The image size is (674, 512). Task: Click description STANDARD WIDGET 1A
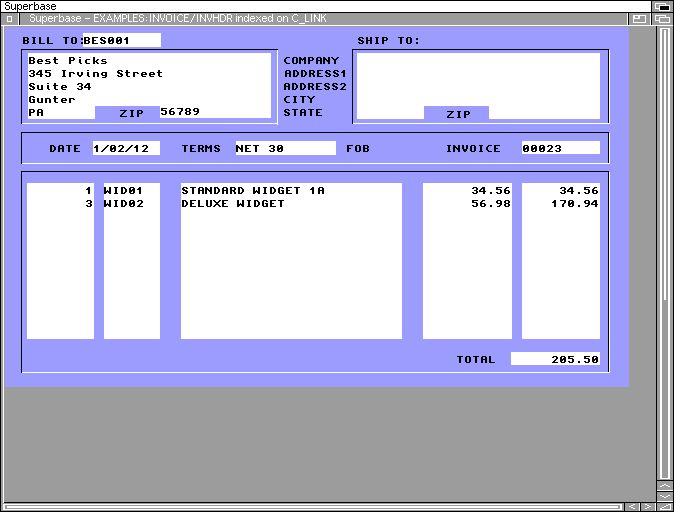click(x=253, y=190)
